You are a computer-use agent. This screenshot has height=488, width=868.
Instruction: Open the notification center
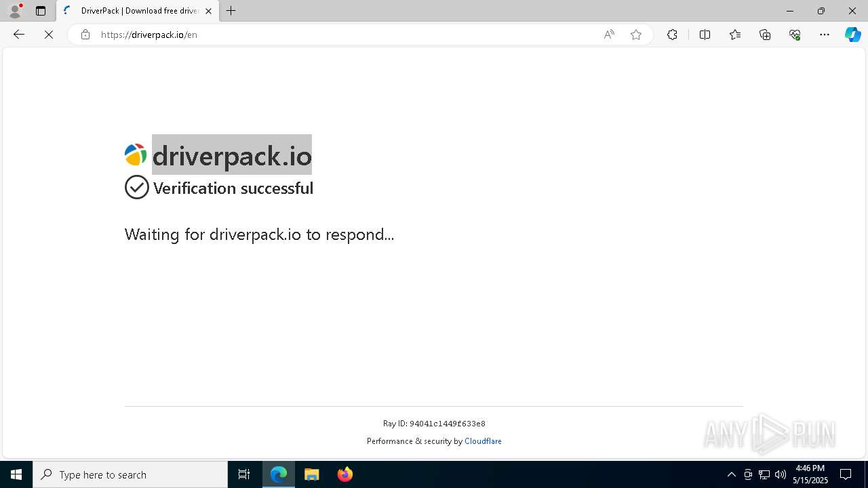coord(846,474)
